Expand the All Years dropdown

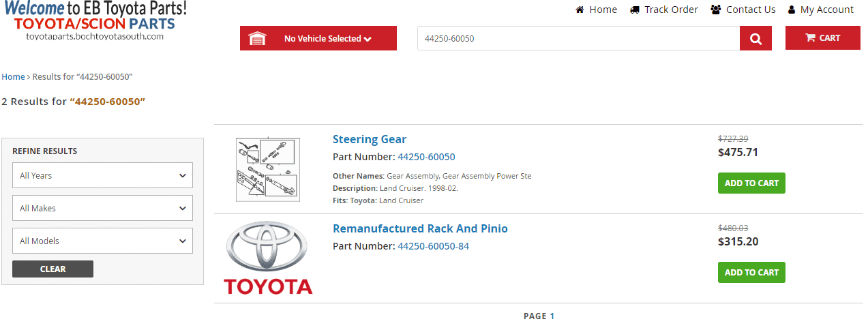(102, 175)
